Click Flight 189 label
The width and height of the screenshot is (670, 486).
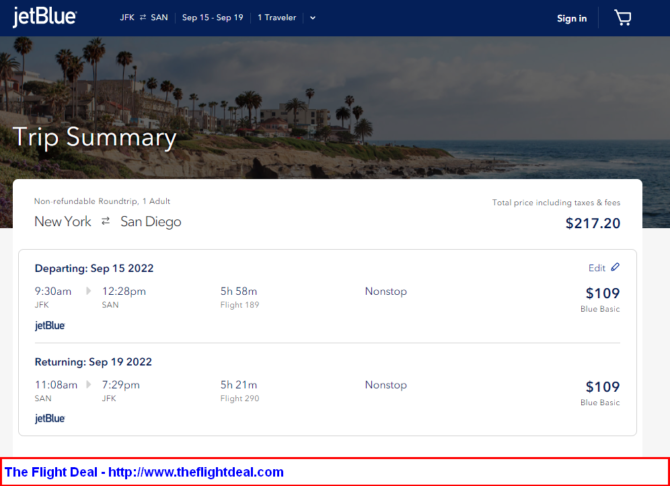[x=240, y=305]
